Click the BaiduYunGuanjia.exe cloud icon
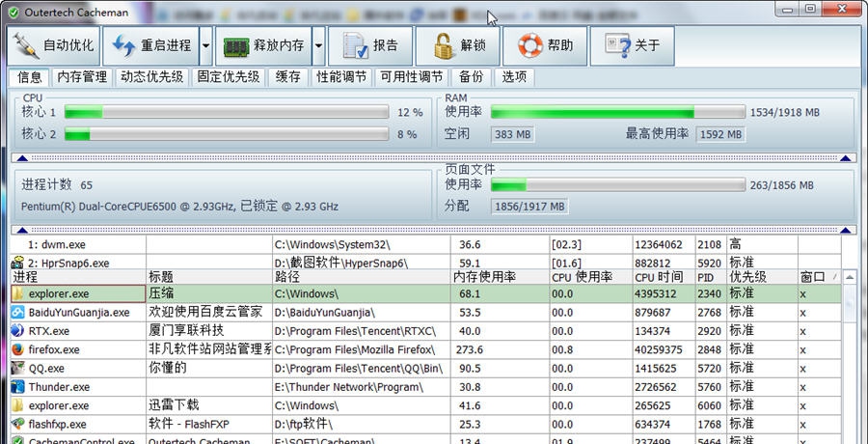 [x=18, y=312]
